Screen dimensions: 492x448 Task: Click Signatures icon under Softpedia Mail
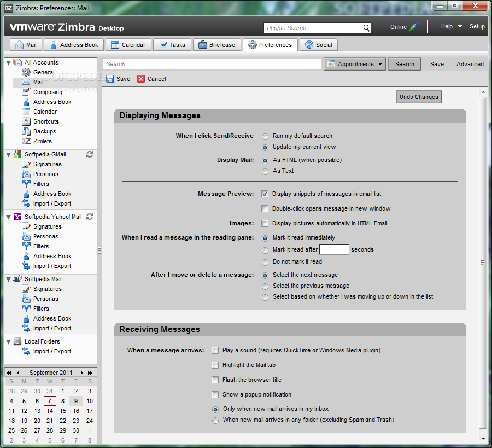(26, 288)
